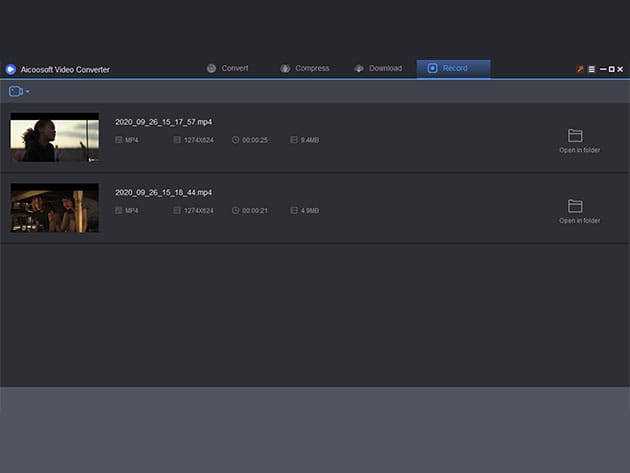Click filename 2020_09_26_15_17_57.mp4
630x473 pixels.
[x=163, y=122]
